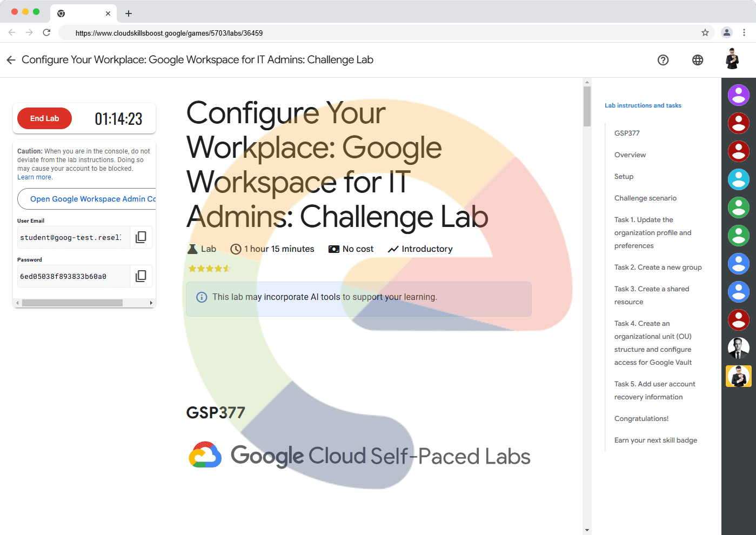Screen dimensions: 756x535
Task: Open the profile avatar in page header
Action: pyautogui.click(x=732, y=59)
